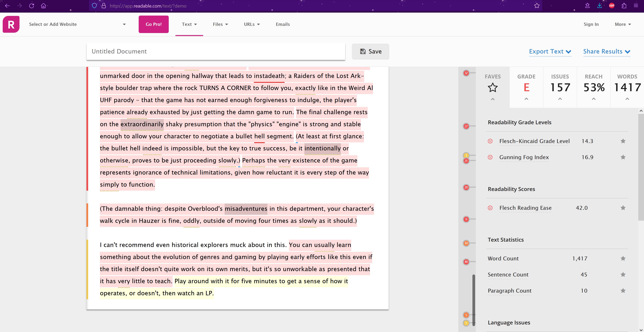Toggle the Flesch Reading Ease favorite star
Viewport: 644px width, 332px height.
tap(623, 208)
